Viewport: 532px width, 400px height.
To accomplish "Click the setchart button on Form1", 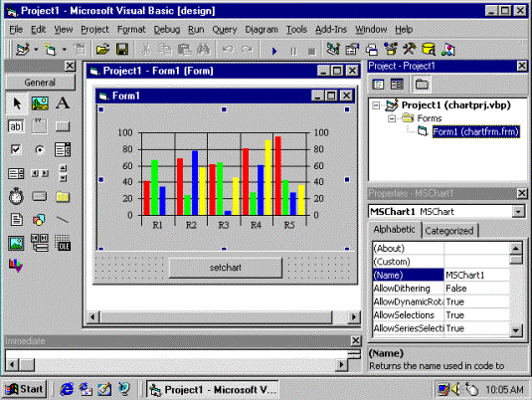I will [x=226, y=268].
